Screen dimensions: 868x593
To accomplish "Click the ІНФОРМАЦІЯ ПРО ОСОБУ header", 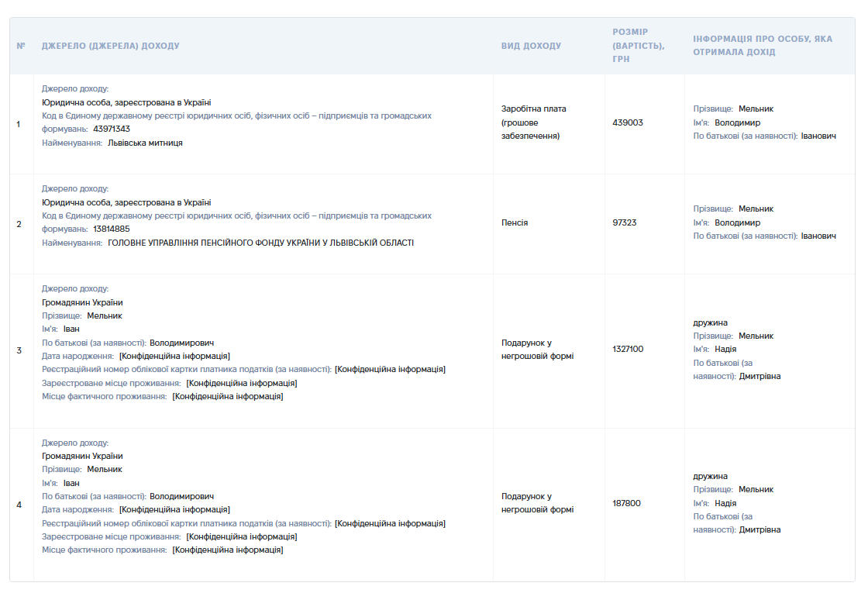I will 763,46.
